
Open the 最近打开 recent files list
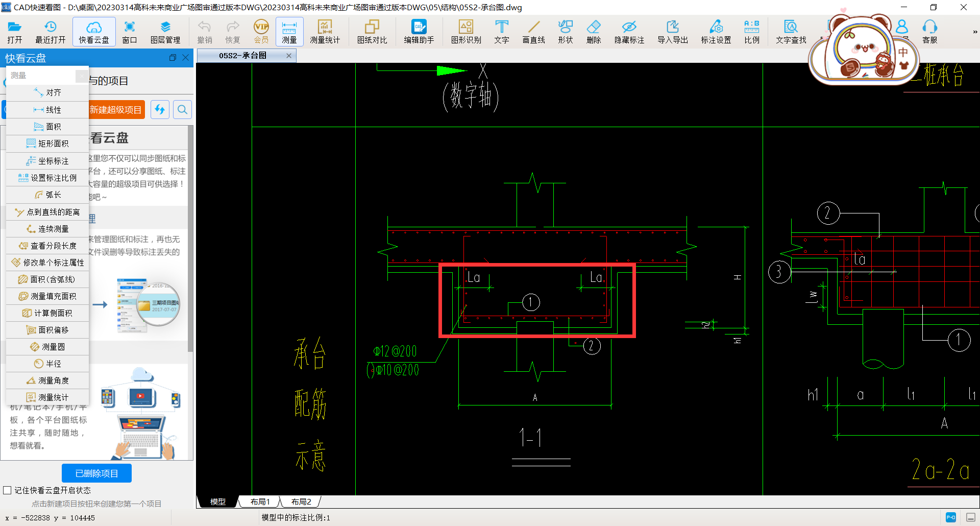pyautogui.click(x=50, y=32)
